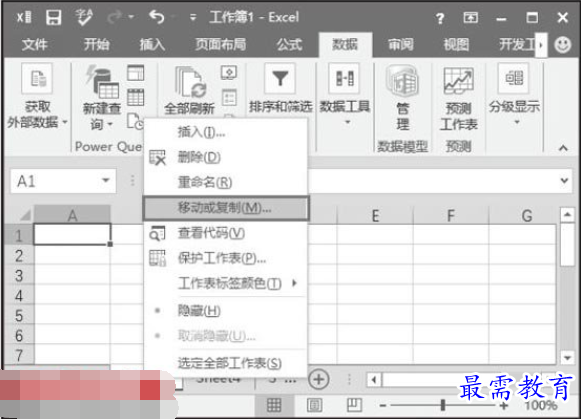The height and width of the screenshot is (419, 581).
Task: Choose 移动或复制(M)... from context menu
Action: click(226, 208)
